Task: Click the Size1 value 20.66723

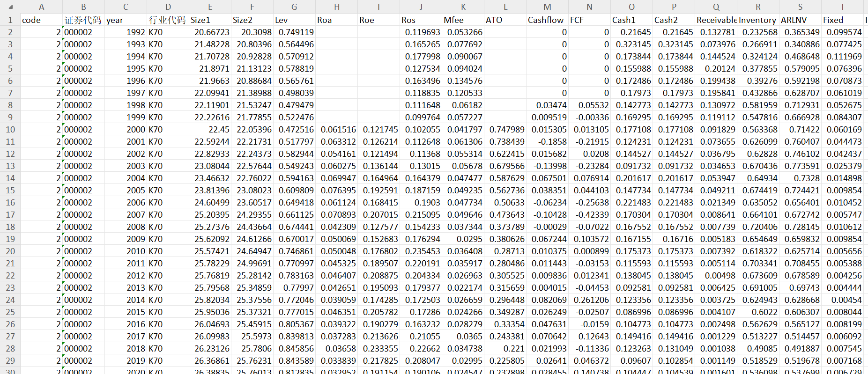Action: (210, 32)
